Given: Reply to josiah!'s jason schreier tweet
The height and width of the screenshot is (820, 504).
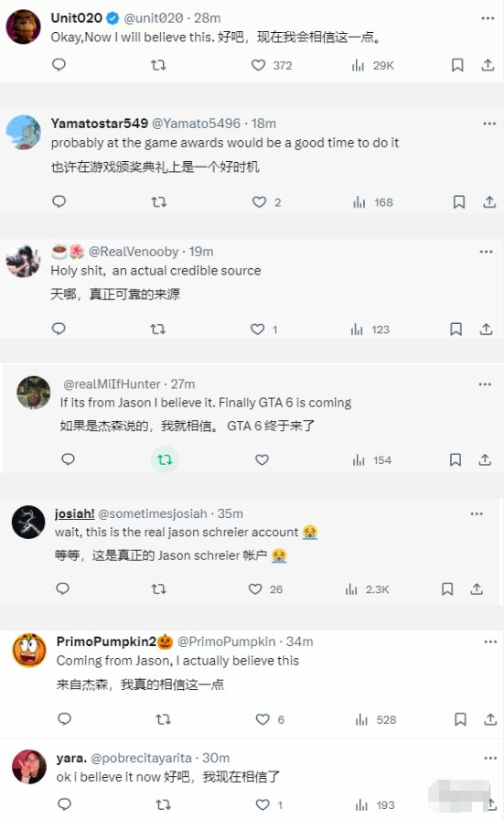Looking at the screenshot, I should pyautogui.click(x=63, y=588).
